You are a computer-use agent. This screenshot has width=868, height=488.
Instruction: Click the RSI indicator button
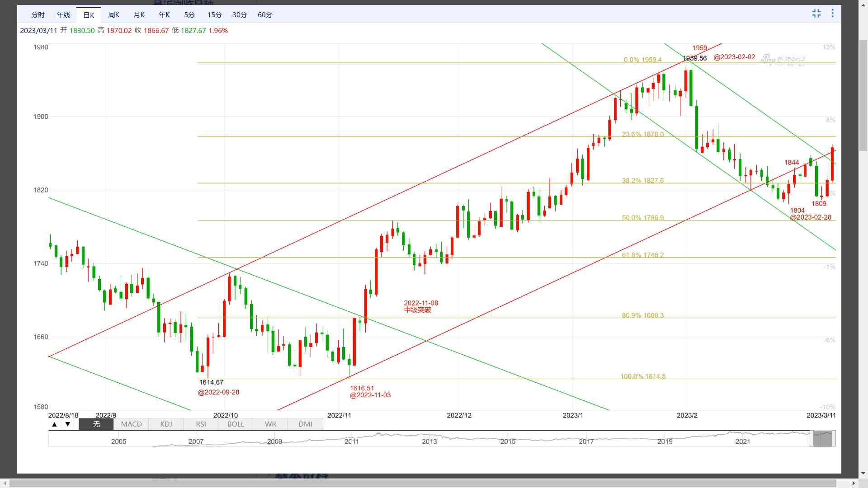click(x=201, y=424)
